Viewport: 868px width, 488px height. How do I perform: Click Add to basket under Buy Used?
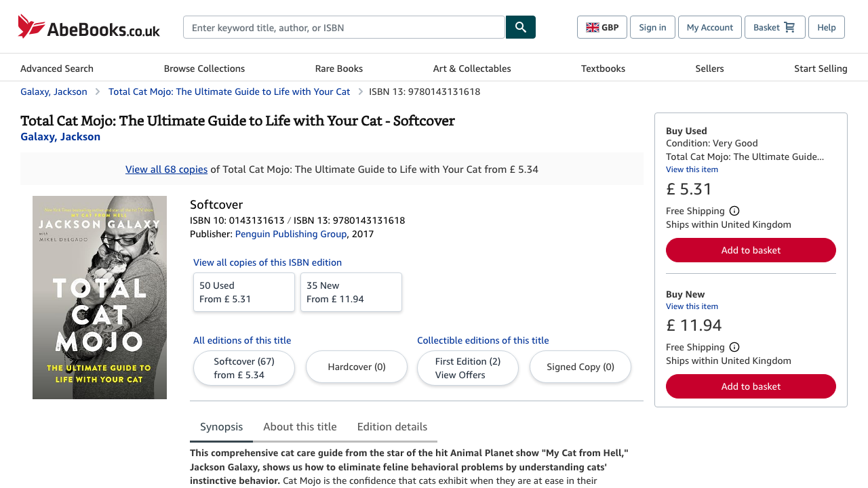point(751,250)
